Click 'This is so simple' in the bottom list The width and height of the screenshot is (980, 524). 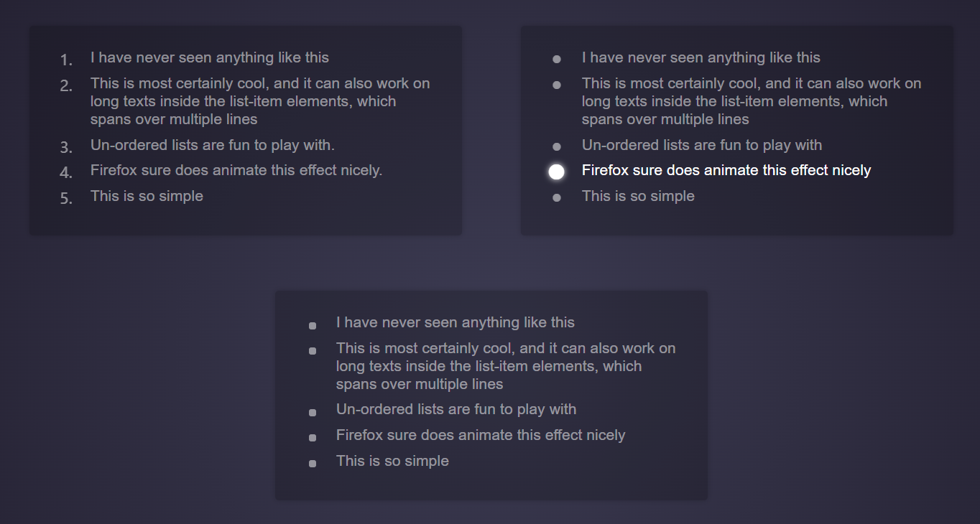(x=392, y=461)
